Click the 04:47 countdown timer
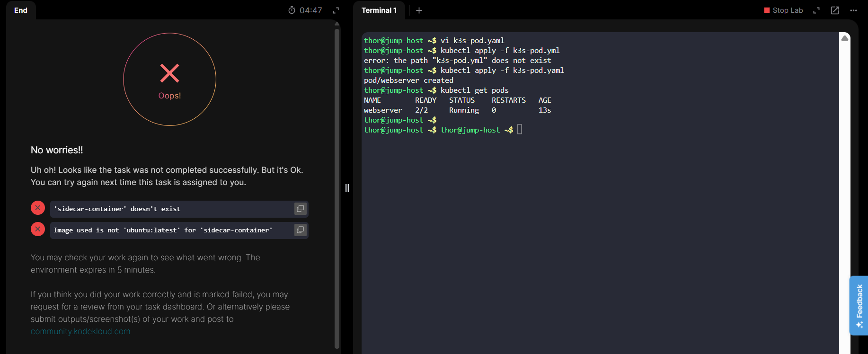Viewport: 868px width, 354px height. point(310,10)
